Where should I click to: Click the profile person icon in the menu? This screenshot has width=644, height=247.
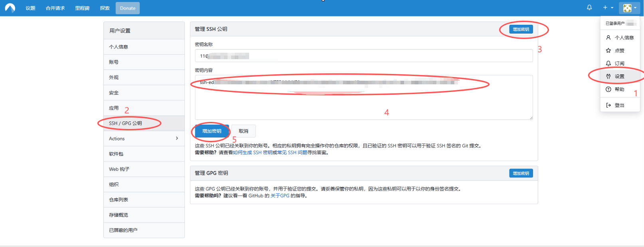[x=608, y=38]
